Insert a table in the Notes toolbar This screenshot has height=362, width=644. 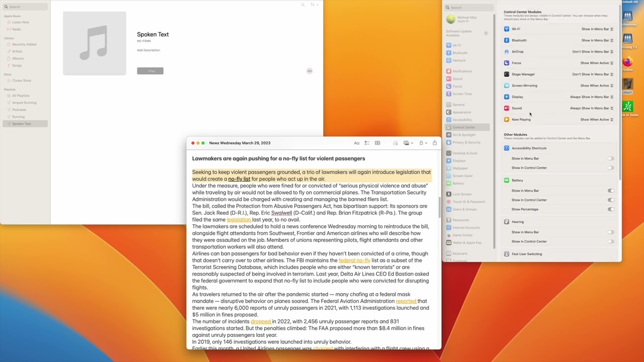pyautogui.click(x=377, y=143)
